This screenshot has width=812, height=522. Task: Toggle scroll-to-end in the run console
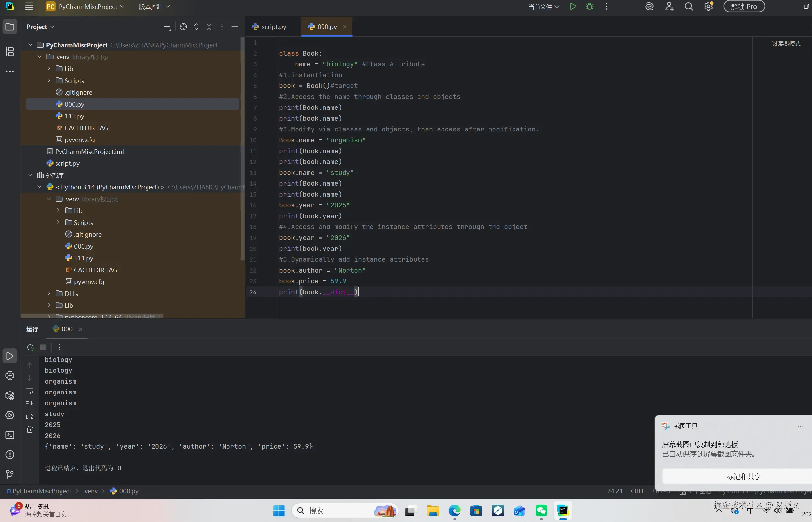[x=30, y=403]
